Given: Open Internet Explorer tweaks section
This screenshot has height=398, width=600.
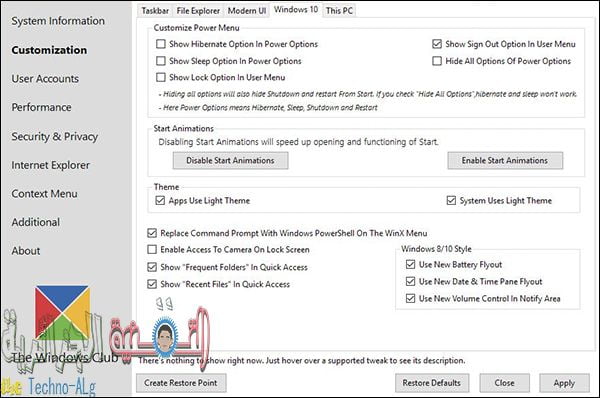Looking at the screenshot, I should [51, 165].
